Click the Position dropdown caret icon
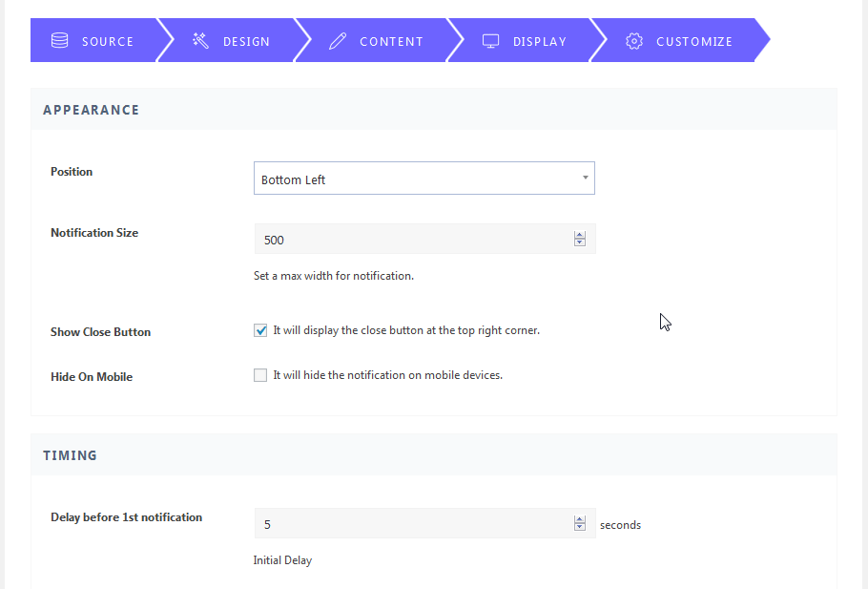The width and height of the screenshot is (868, 589). coord(585,178)
